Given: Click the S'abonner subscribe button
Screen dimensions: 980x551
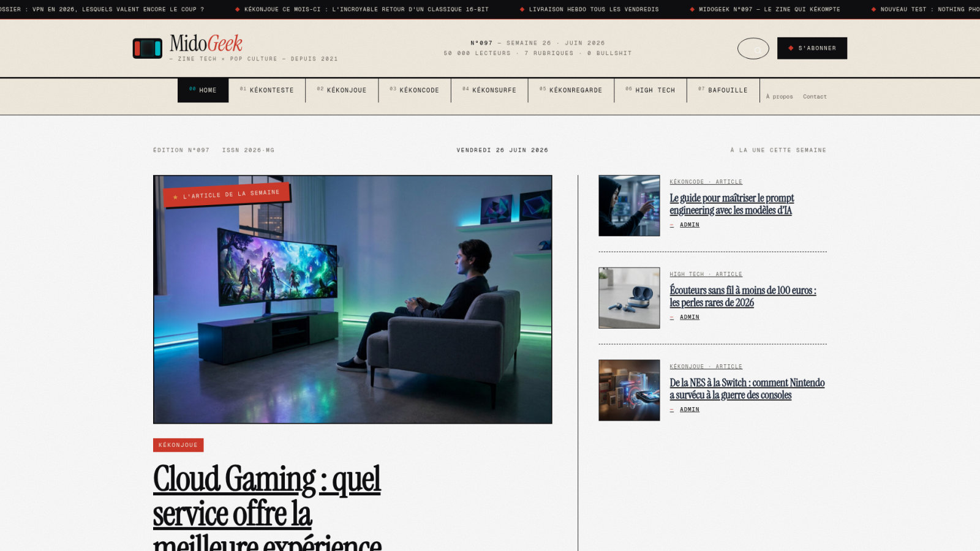Looking at the screenshot, I should [x=812, y=48].
